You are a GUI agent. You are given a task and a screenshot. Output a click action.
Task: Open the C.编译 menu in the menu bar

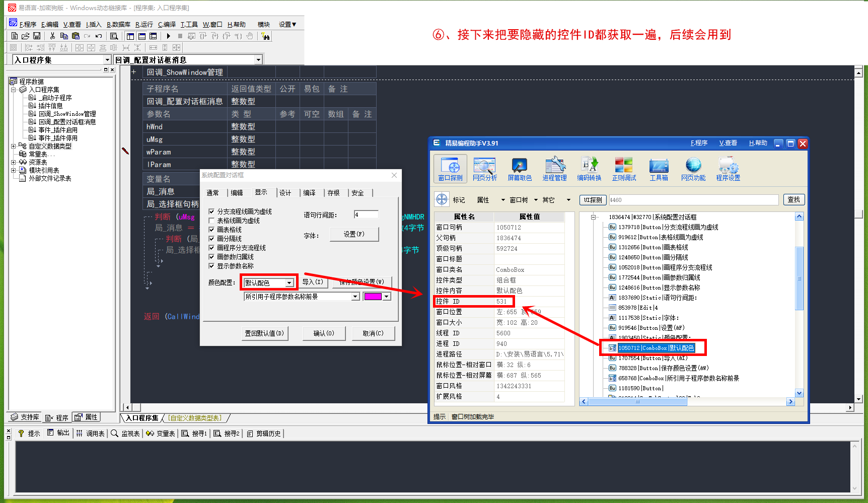point(167,24)
